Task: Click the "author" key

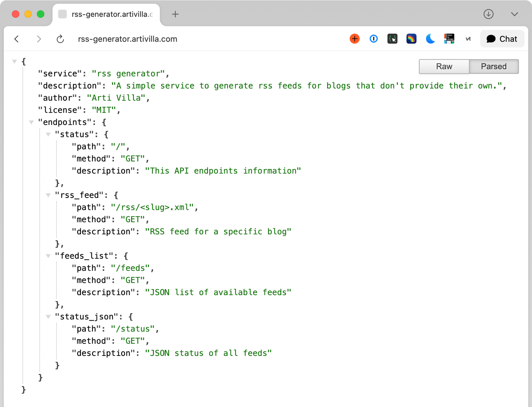Action: click(x=57, y=98)
